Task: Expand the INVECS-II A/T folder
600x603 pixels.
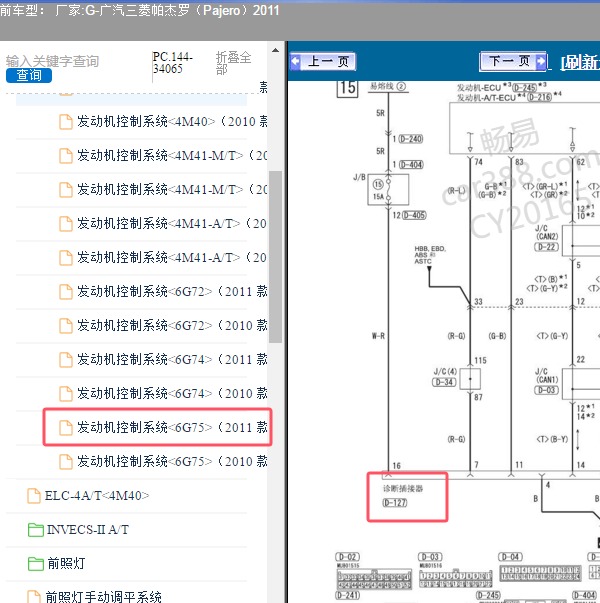Action: (x=88, y=530)
